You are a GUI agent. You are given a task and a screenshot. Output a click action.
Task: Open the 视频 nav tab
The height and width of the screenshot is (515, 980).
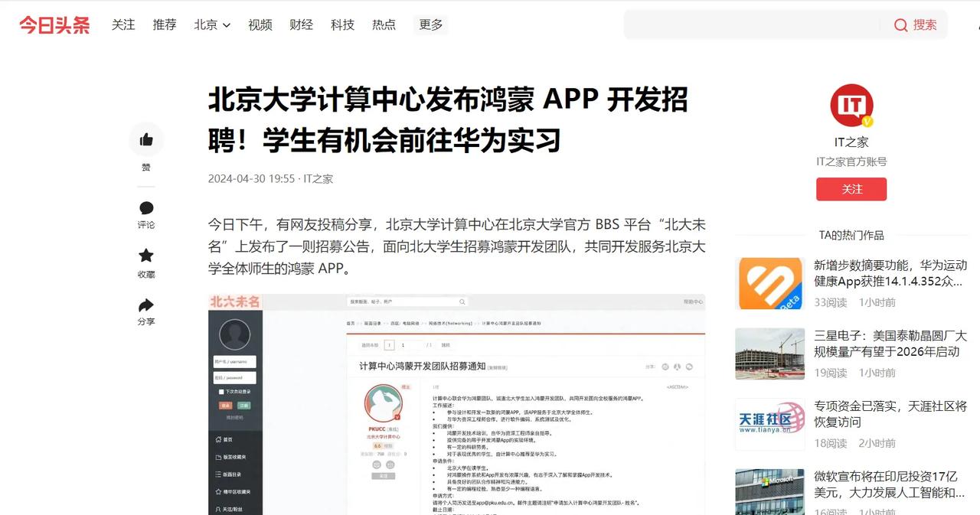tap(260, 25)
